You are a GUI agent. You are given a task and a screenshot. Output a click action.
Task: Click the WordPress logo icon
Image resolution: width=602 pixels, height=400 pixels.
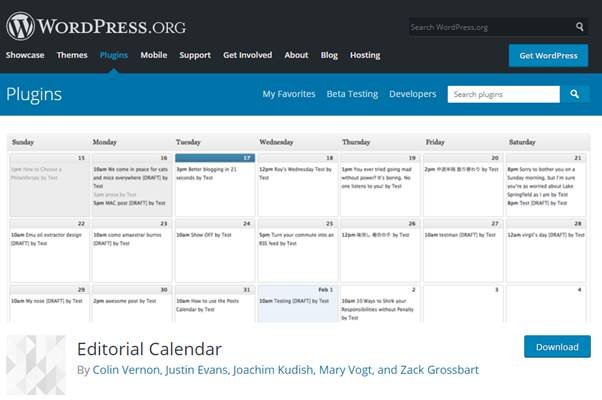[20, 26]
